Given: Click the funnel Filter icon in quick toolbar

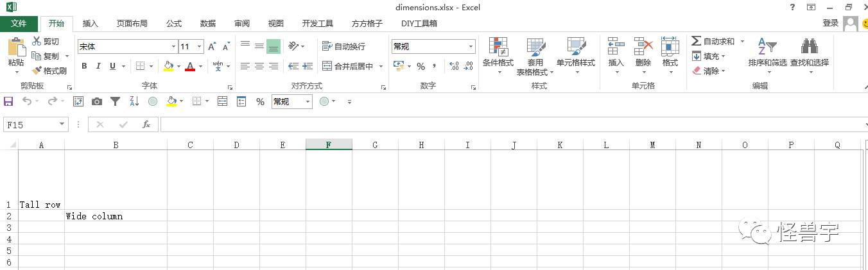Looking at the screenshot, I should [116, 101].
